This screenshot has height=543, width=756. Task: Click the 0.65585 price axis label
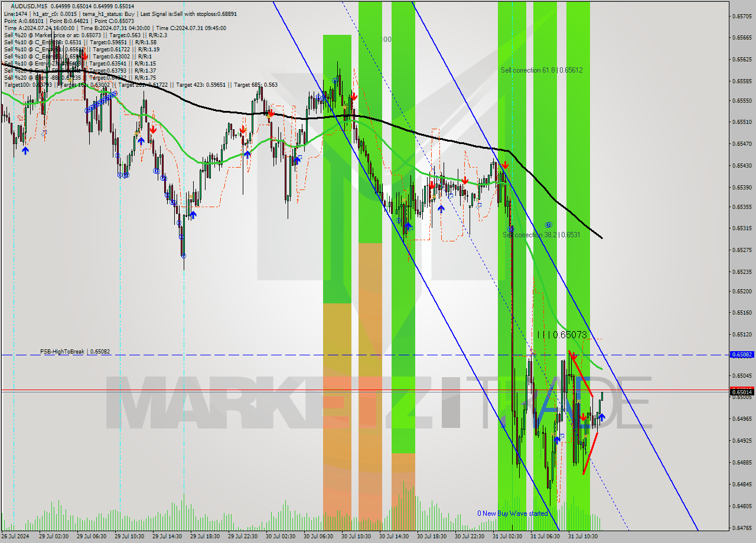point(742,81)
